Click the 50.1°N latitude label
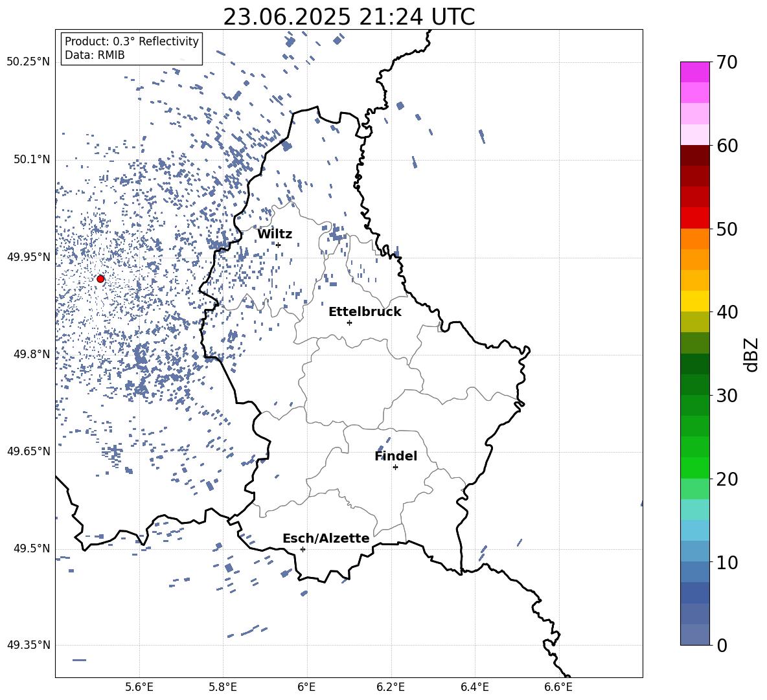767x700 pixels. (31, 160)
